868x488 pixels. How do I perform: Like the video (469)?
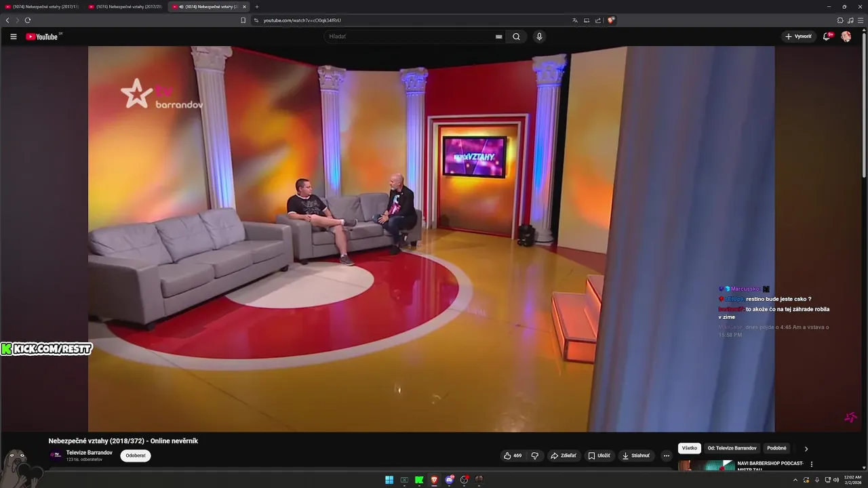tap(513, 455)
